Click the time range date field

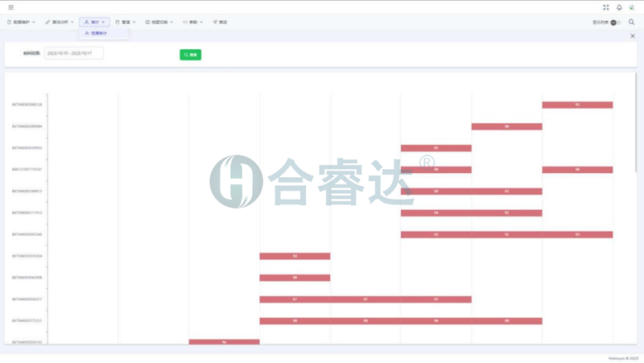[x=74, y=53]
